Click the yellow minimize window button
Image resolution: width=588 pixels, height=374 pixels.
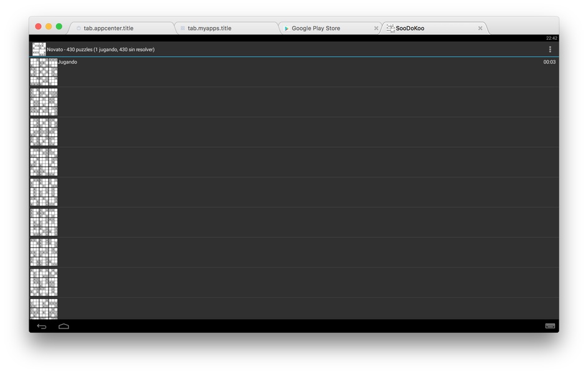(x=49, y=26)
